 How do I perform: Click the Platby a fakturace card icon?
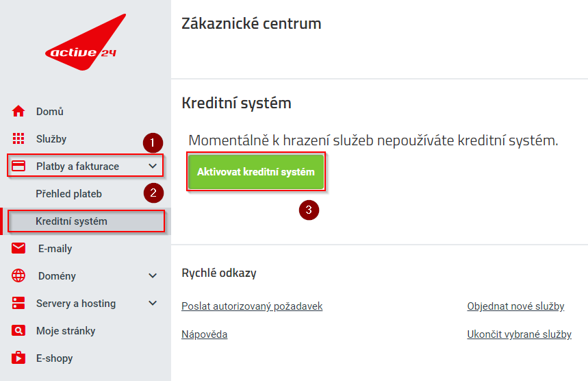(18, 166)
